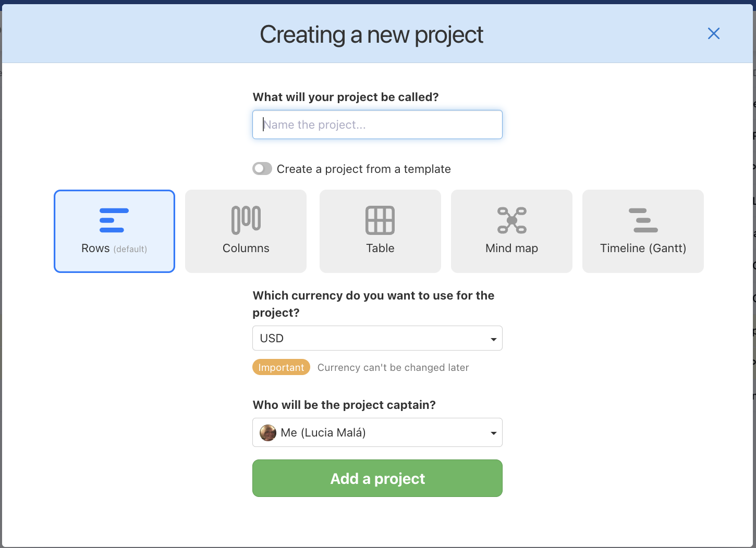Click the project name input field
This screenshot has width=756, height=548.
point(377,124)
